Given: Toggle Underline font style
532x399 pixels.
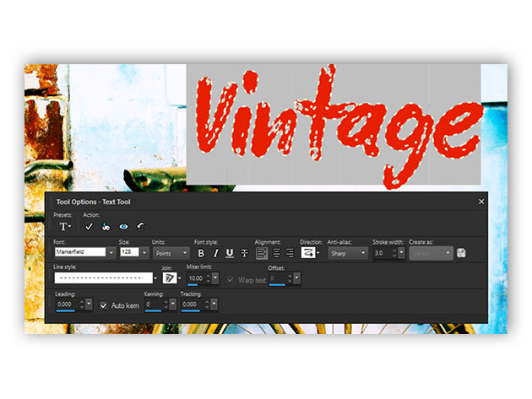Looking at the screenshot, I should click(230, 253).
